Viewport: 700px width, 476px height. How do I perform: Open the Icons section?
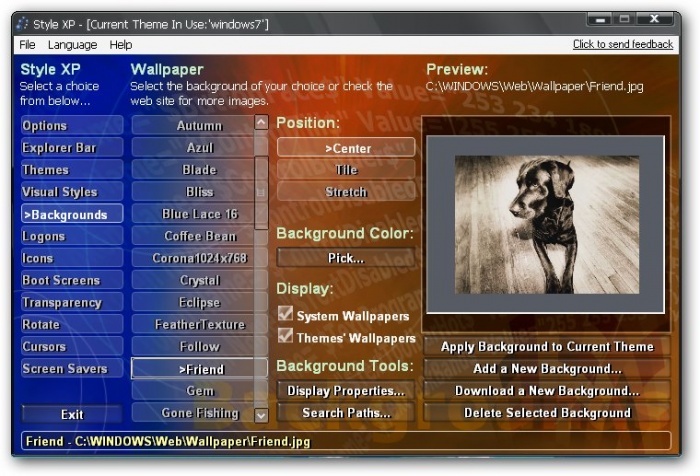[71, 258]
